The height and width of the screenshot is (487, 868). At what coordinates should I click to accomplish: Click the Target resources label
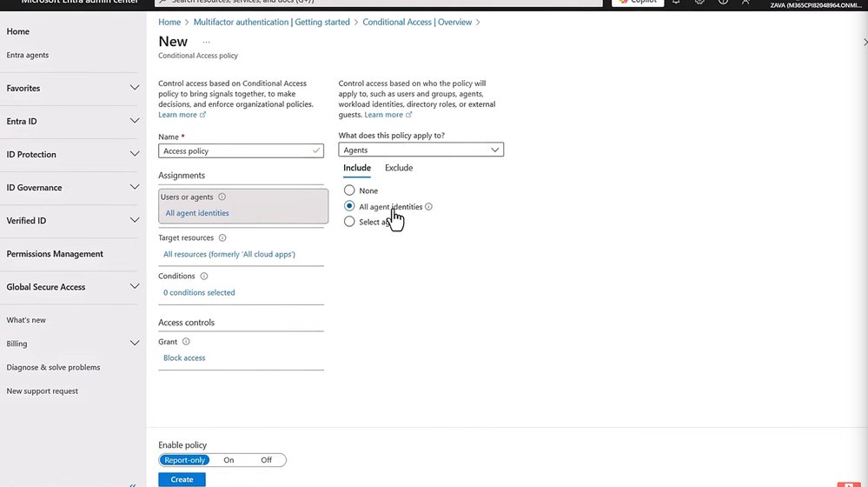point(186,237)
